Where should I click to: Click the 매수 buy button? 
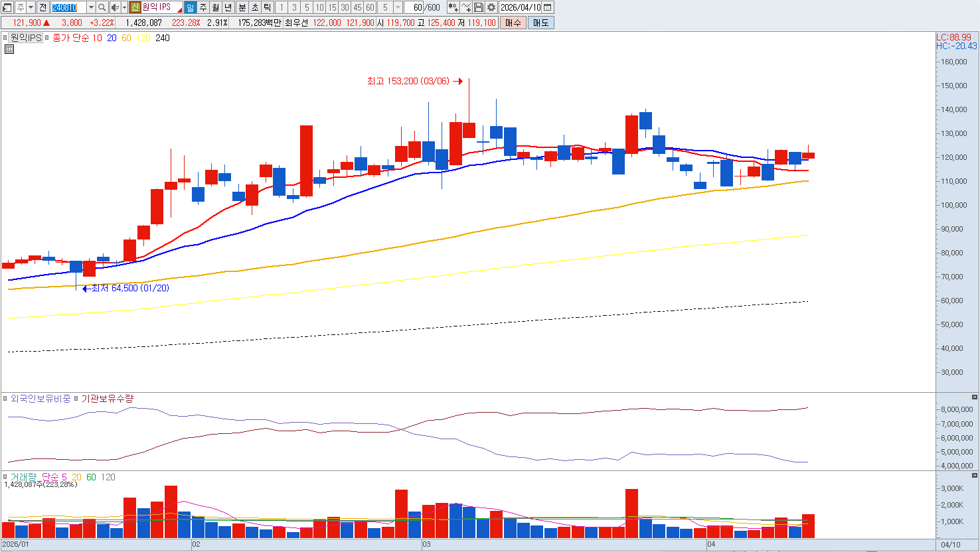point(513,23)
